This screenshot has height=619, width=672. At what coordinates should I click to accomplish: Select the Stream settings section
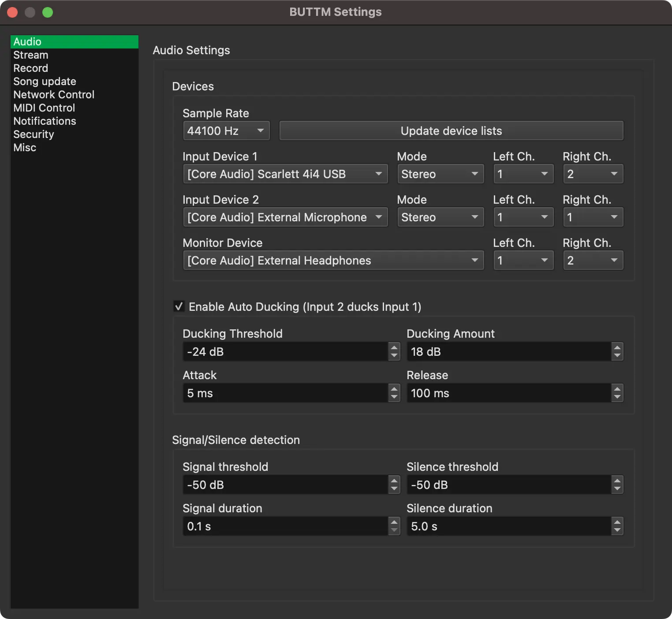[30, 55]
